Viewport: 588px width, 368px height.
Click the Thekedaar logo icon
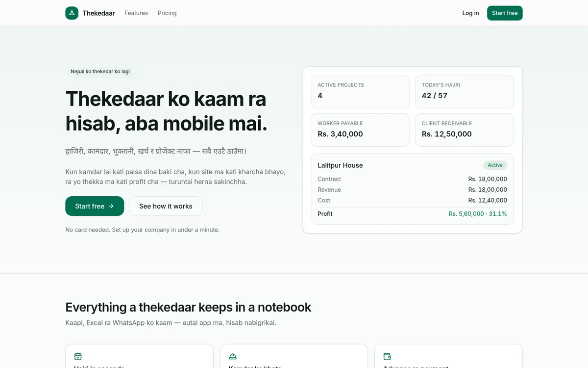pos(72,13)
